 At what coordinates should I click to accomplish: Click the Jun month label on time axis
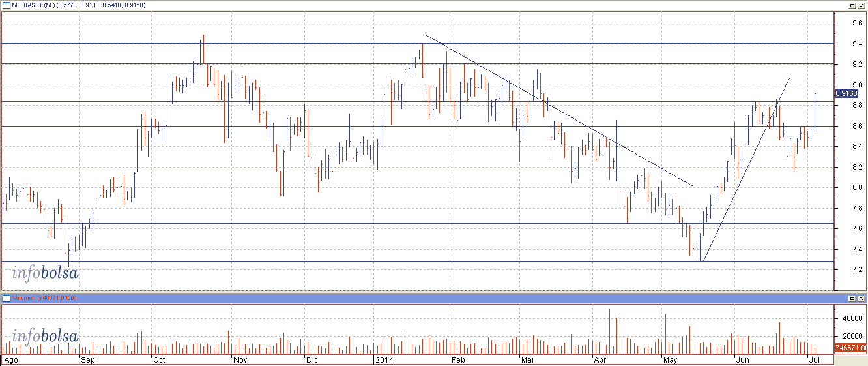pos(742,359)
